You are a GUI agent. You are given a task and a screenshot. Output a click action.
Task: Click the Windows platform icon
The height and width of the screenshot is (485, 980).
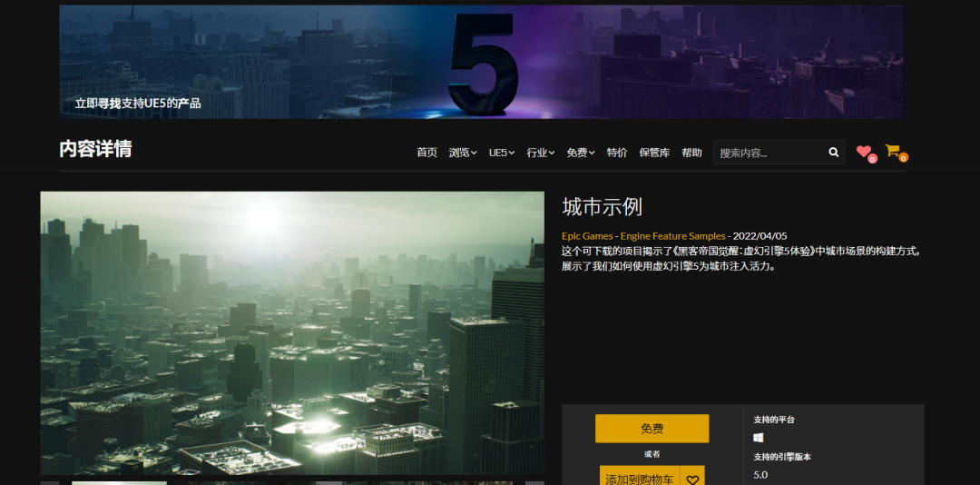[759, 438]
